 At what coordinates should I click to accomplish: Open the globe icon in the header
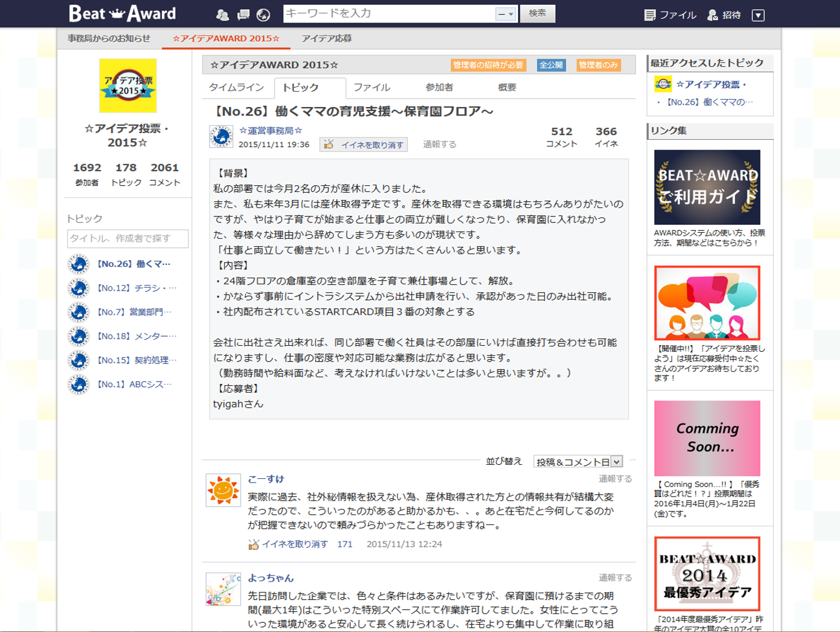tap(263, 15)
